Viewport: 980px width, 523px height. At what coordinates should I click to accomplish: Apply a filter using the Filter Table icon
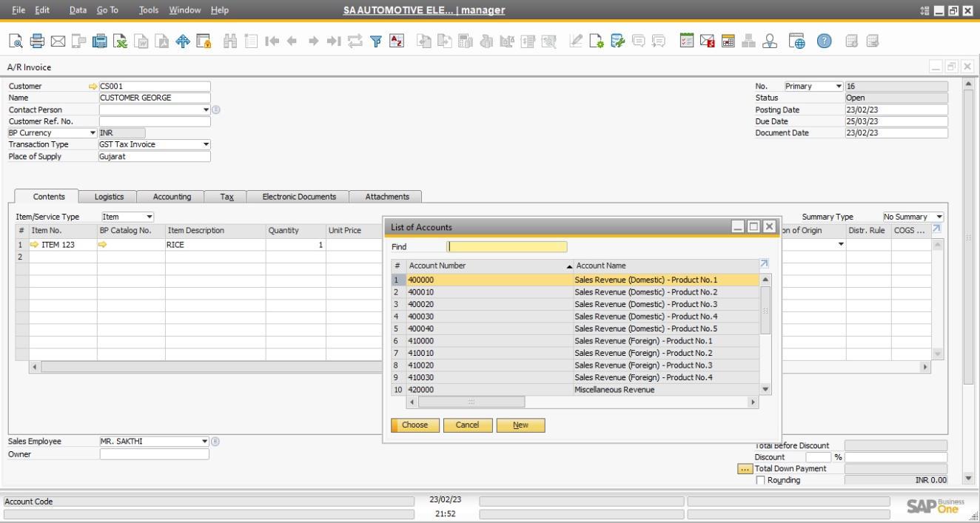pos(376,41)
